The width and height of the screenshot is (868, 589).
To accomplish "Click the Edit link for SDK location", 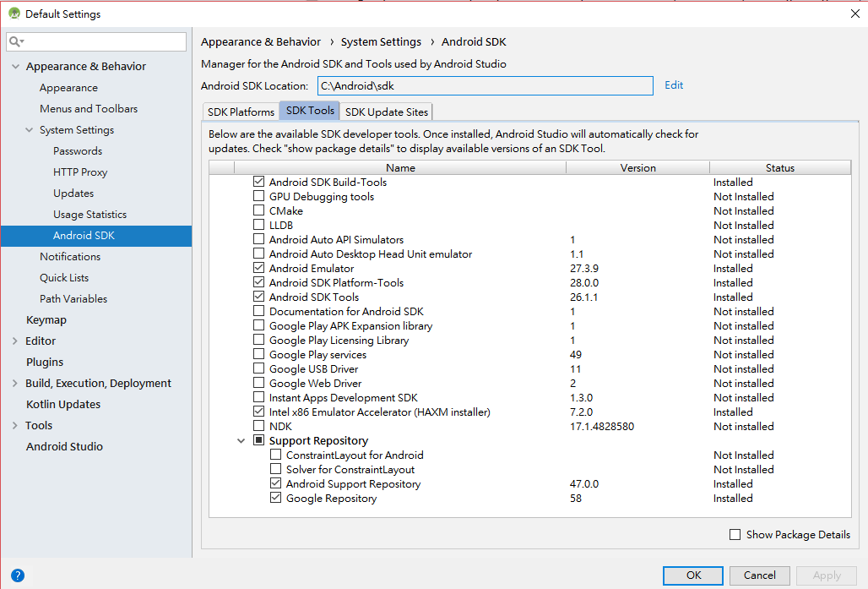I will [674, 85].
